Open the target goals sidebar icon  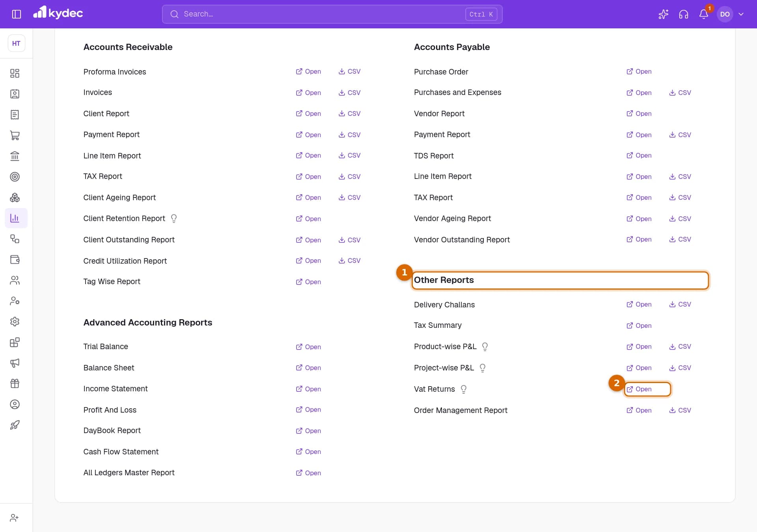click(15, 177)
